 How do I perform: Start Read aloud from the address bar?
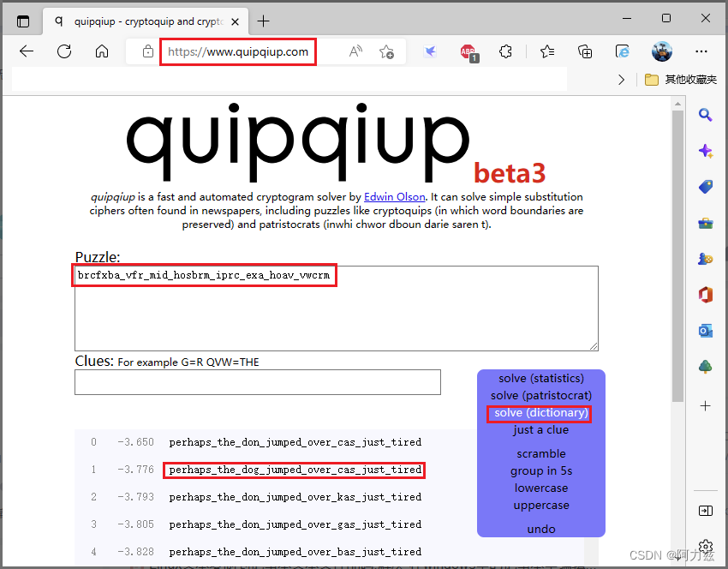pos(355,51)
